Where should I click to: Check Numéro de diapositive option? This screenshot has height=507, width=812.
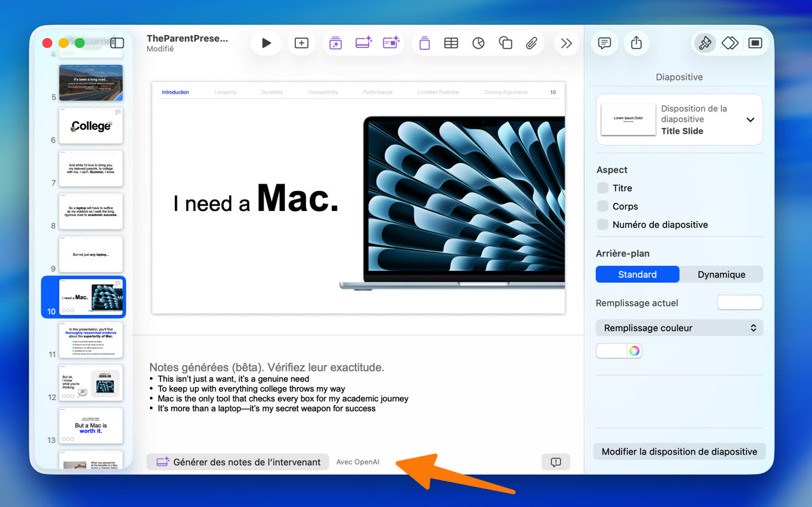603,224
